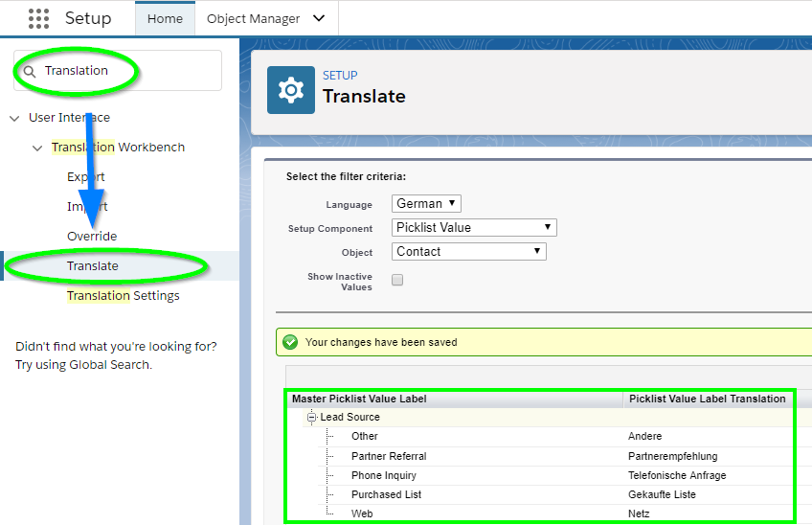Click the Quick Find search field

(118, 71)
